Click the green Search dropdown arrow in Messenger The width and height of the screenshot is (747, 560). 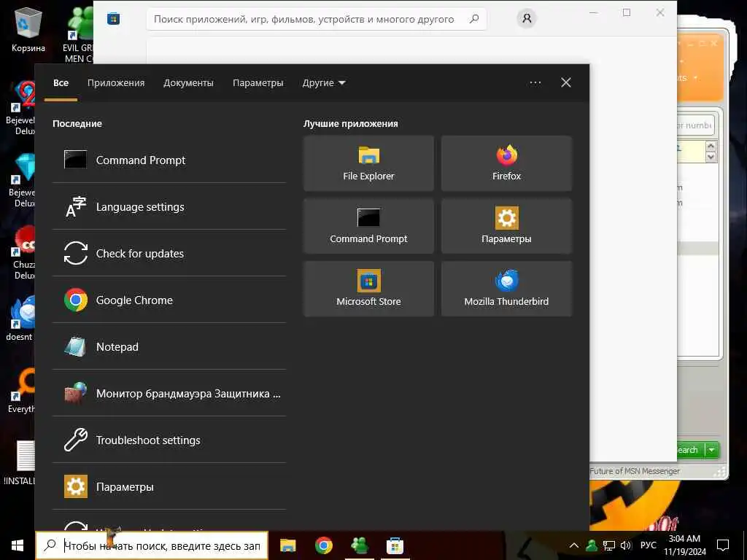712,449
